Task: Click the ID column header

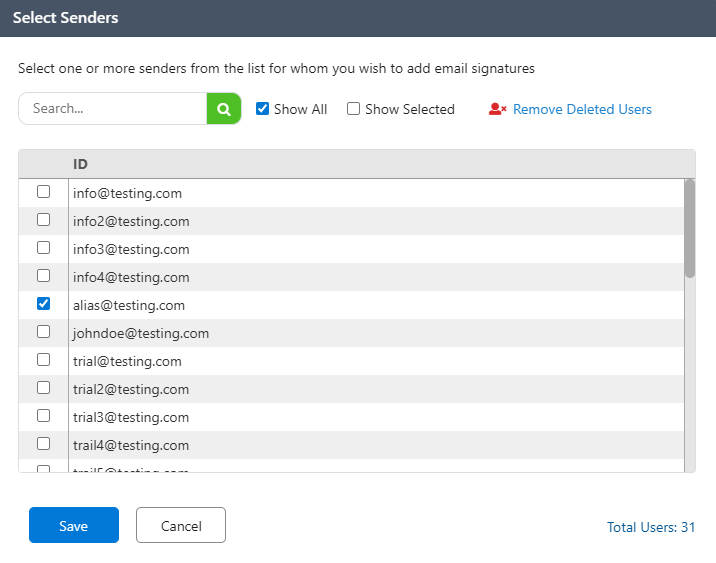Action: [x=81, y=164]
